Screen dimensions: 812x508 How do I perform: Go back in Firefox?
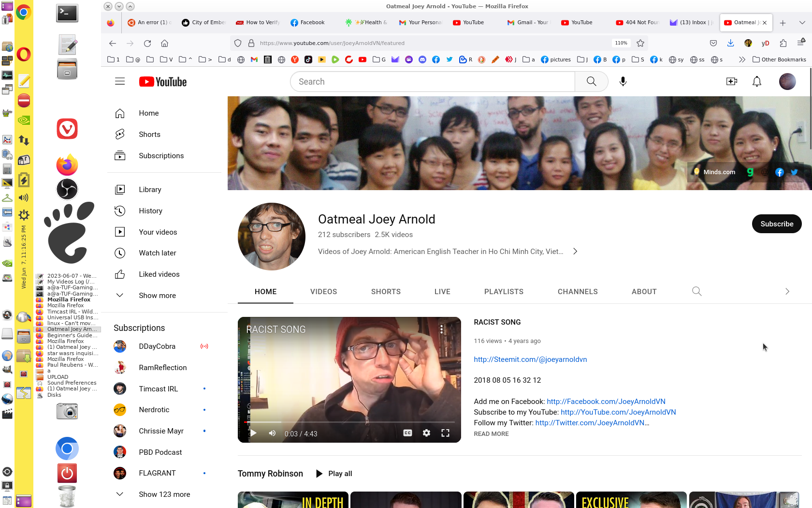point(113,43)
